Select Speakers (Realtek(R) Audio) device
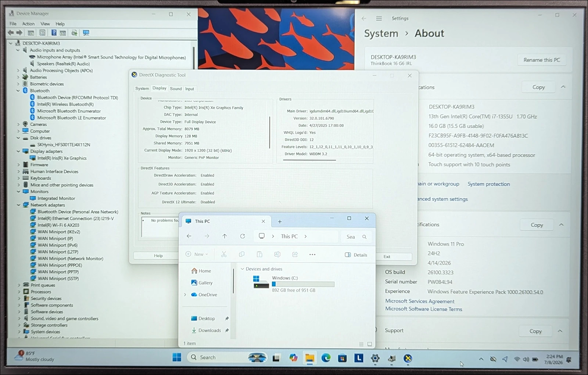Screen dimensions: 588x375 click(63, 64)
